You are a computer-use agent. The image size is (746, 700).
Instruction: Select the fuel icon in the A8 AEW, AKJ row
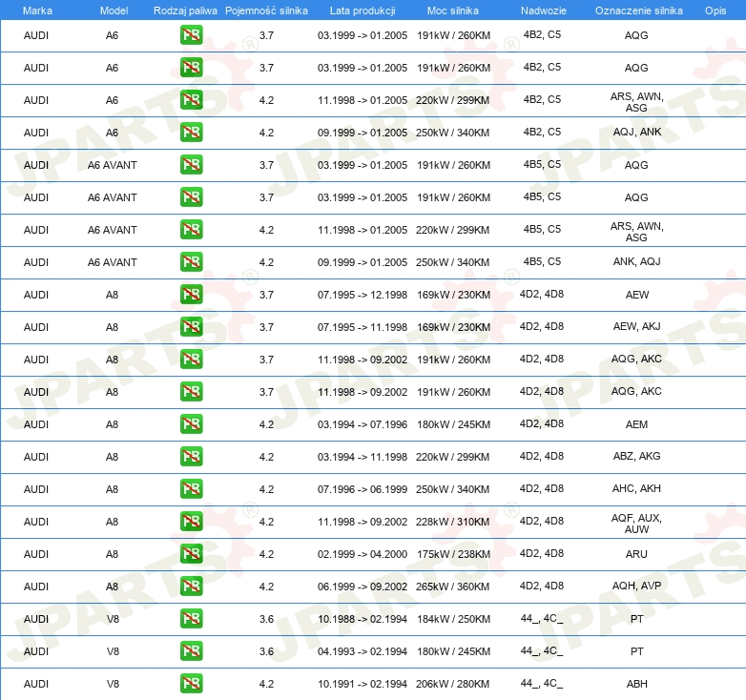coord(191,327)
